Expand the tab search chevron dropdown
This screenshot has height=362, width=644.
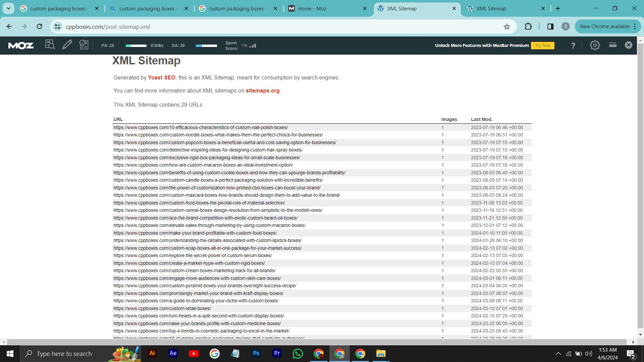8,8
